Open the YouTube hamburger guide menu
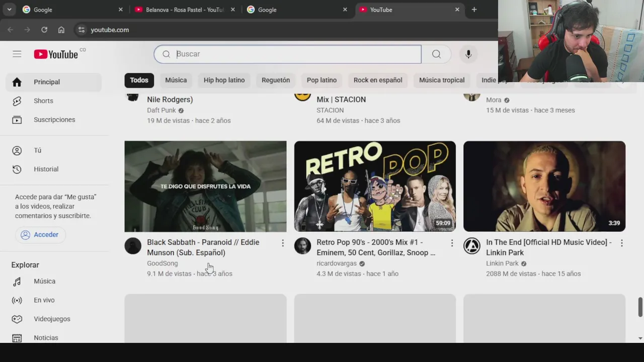The image size is (644, 362). 17,54
